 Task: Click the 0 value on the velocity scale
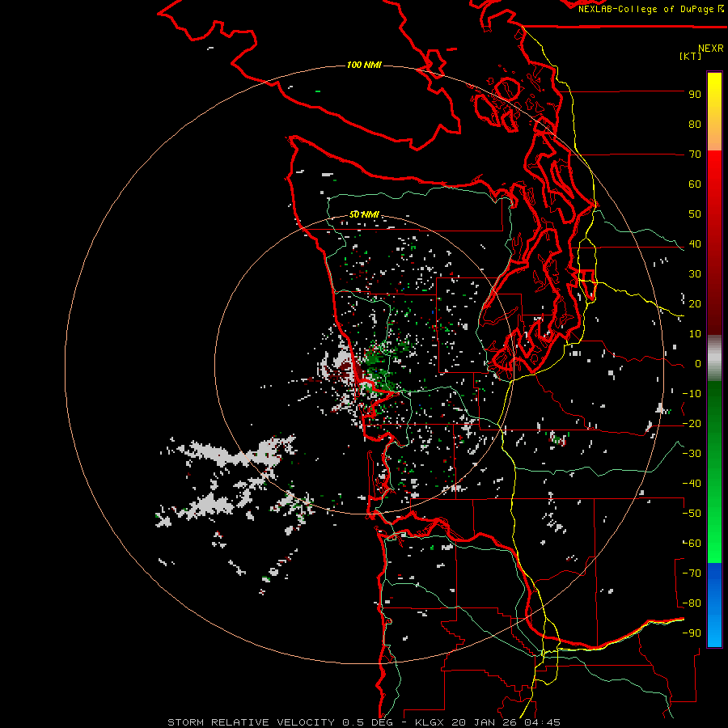click(697, 364)
